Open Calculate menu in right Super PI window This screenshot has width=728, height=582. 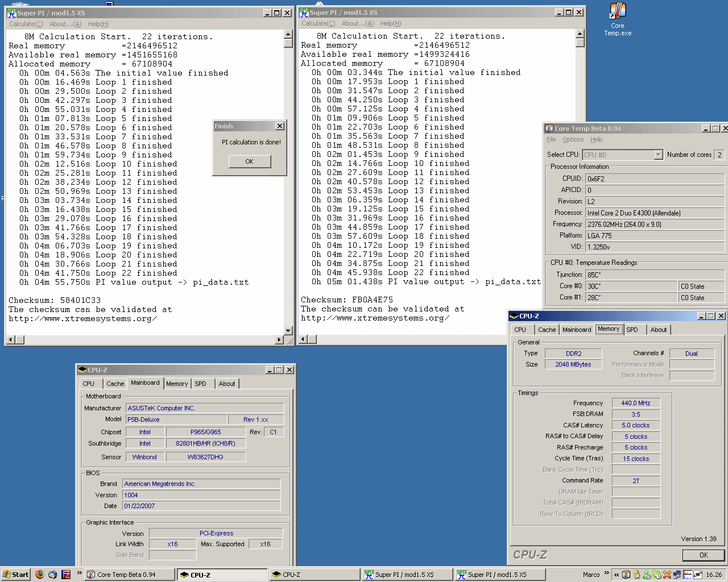click(318, 23)
